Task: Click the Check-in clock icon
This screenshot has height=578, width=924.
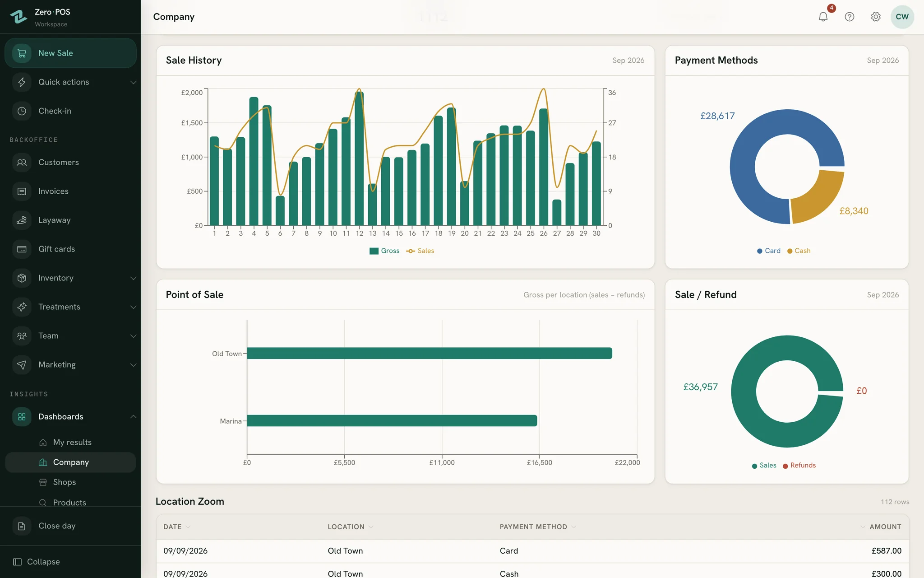Action: pyautogui.click(x=22, y=111)
